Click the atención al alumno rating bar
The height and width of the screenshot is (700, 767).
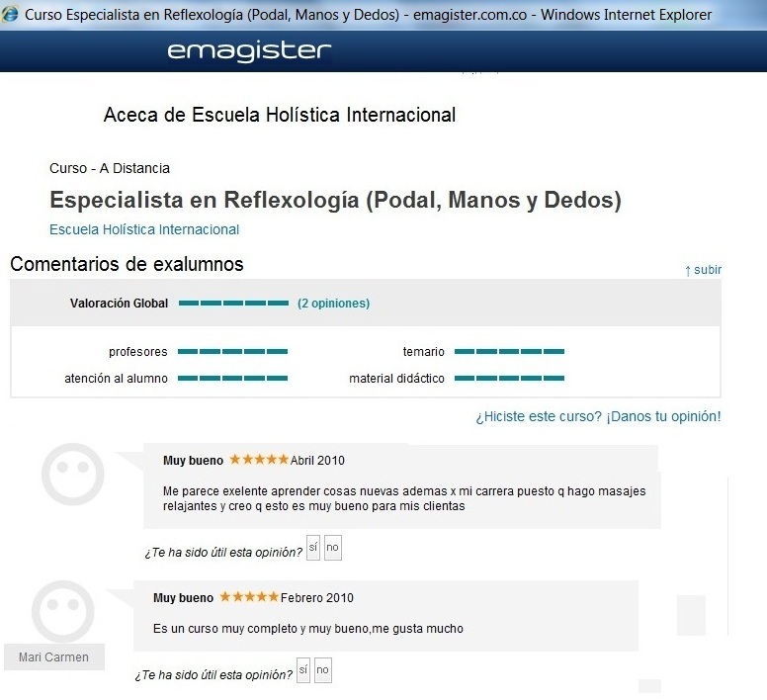point(232,378)
